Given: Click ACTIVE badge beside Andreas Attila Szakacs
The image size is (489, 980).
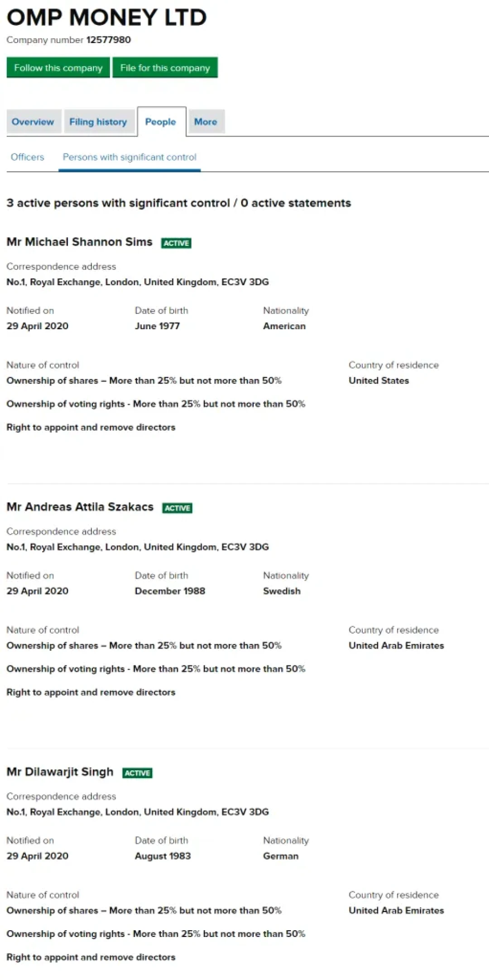Looking at the screenshot, I should [177, 508].
